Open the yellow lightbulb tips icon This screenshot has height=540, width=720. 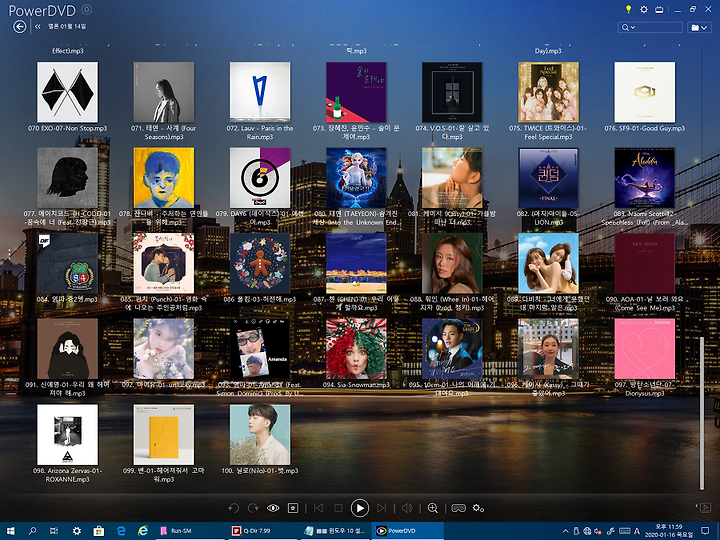(628, 9)
